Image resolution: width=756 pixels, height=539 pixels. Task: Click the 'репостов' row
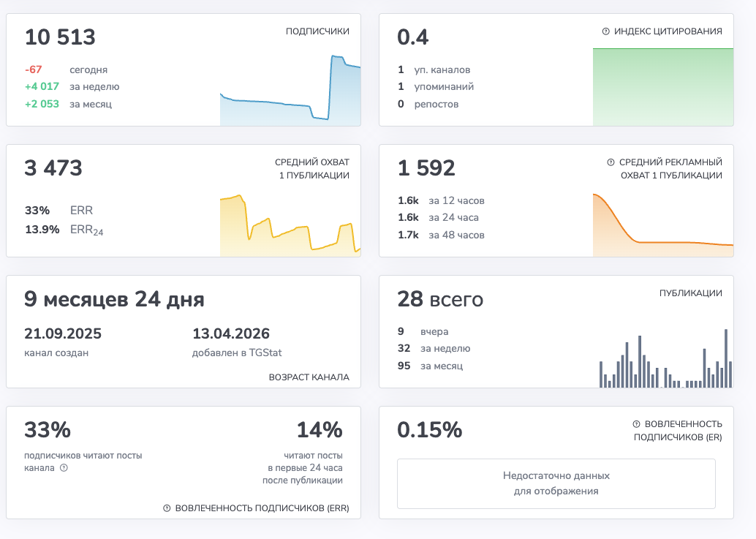click(x=428, y=104)
